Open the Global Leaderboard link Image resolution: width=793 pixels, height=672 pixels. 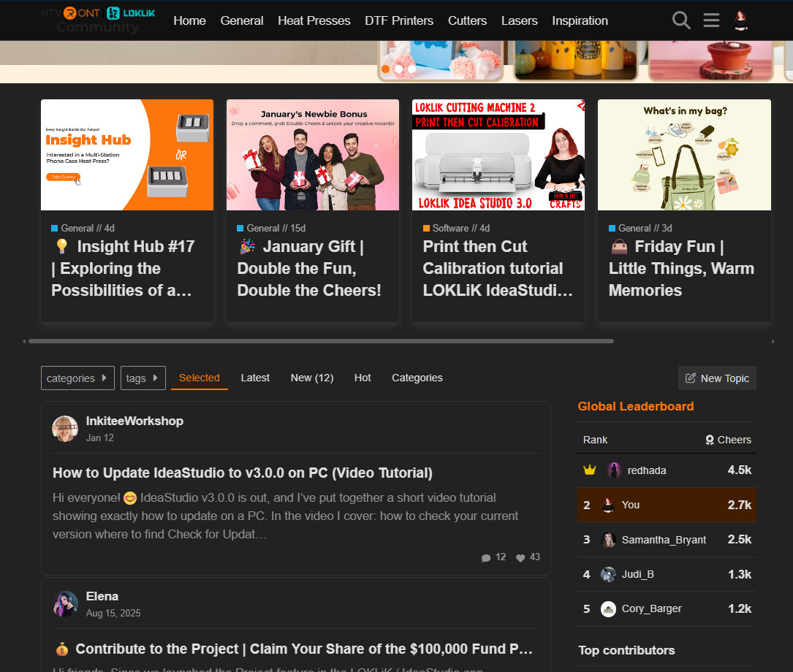tap(635, 406)
